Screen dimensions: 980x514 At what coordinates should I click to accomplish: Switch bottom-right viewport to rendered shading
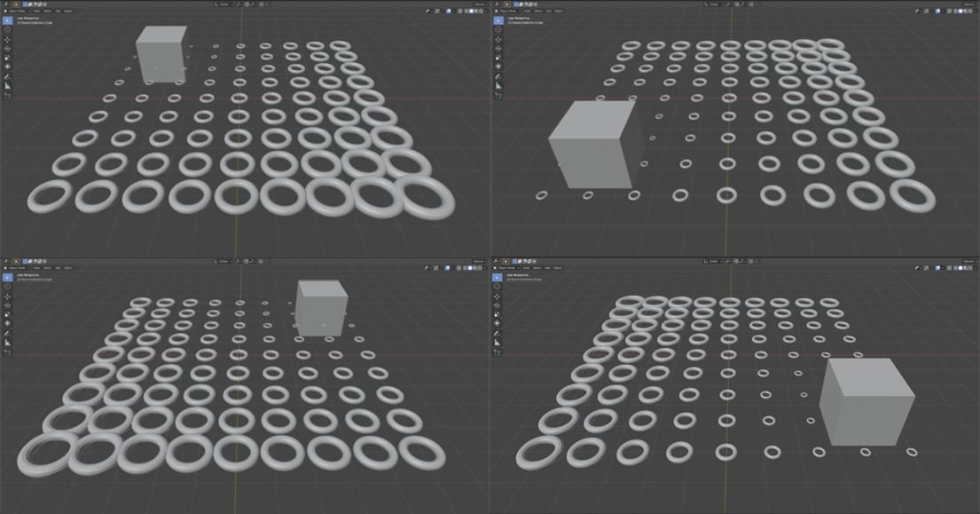click(970, 267)
